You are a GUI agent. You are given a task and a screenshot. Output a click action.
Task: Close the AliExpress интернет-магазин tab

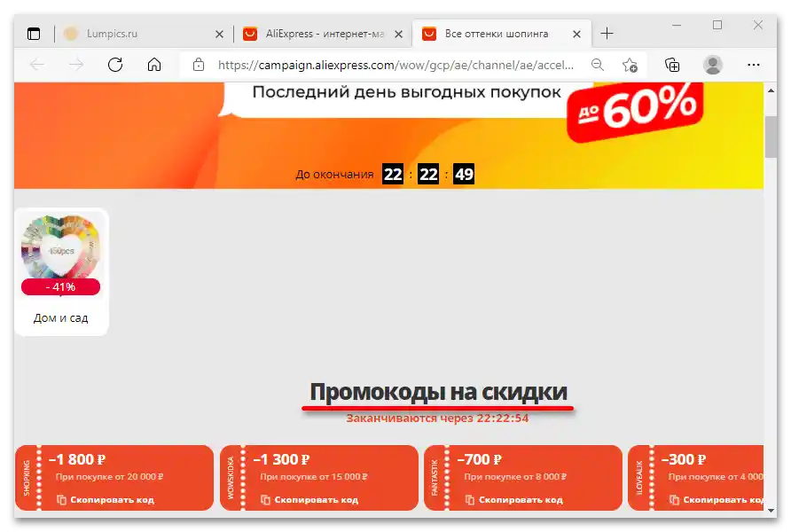pyautogui.click(x=398, y=35)
